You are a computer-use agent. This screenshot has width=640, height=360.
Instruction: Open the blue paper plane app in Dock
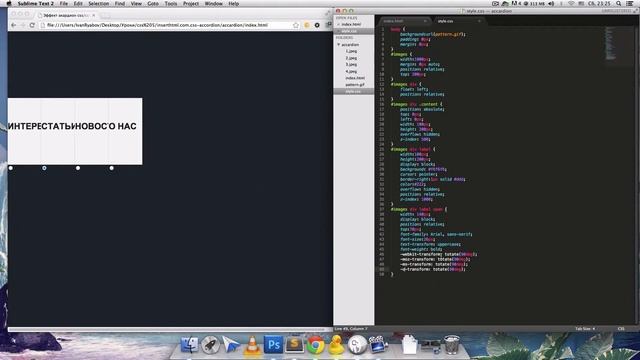pos(231,345)
